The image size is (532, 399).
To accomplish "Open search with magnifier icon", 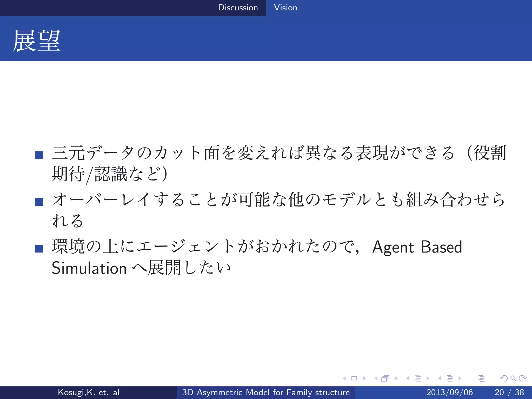I will [513, 378].
